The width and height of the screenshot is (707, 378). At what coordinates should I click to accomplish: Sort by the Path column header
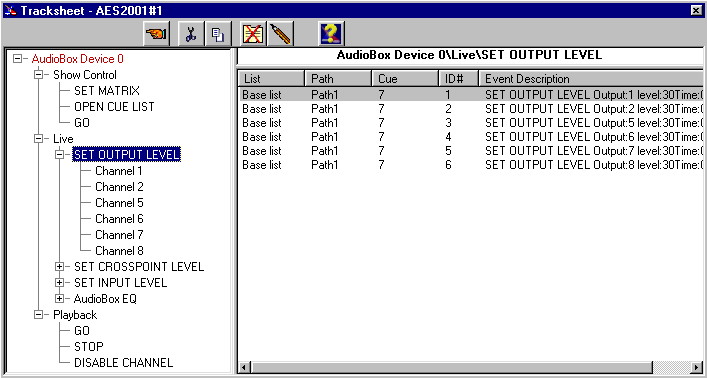click(x=338, y=79)
